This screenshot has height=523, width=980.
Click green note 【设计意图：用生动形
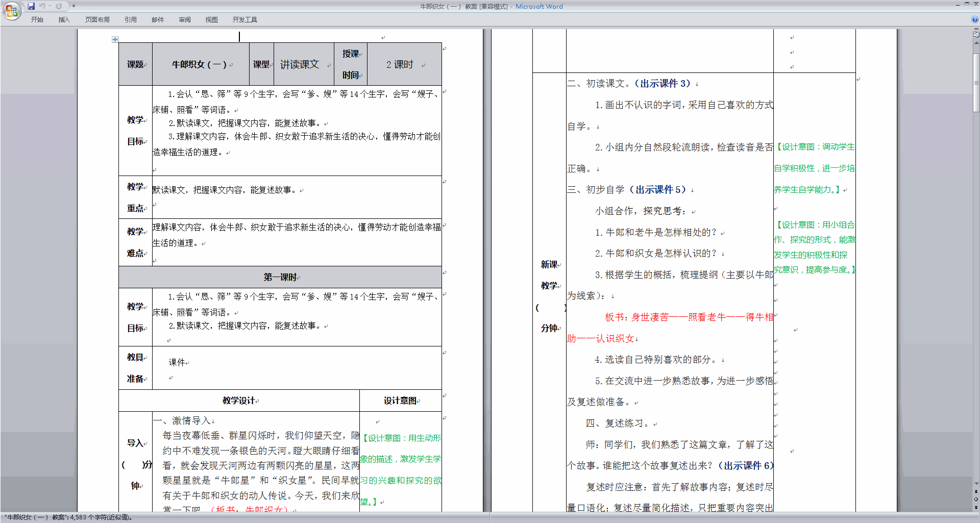(402, 438)
